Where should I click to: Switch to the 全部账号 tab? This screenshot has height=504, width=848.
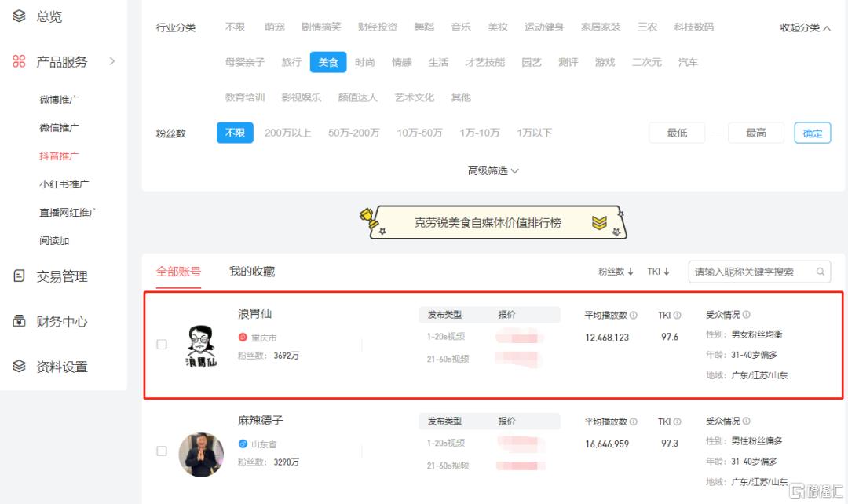(x=177, y=271)
